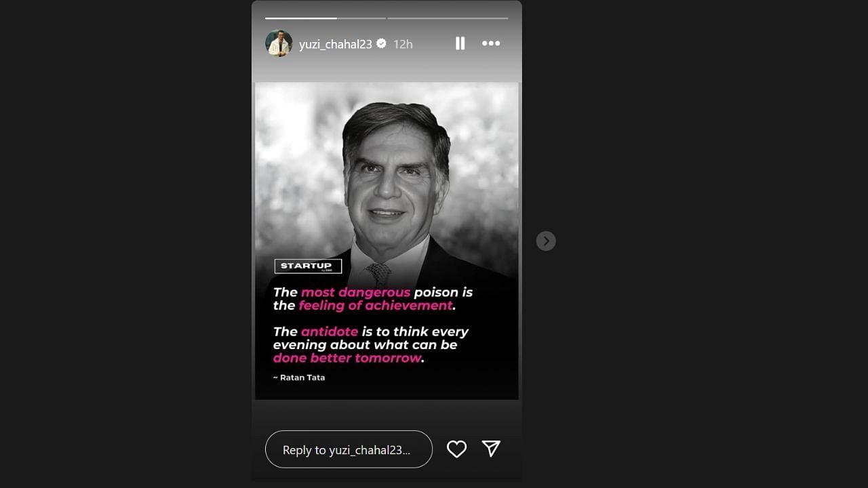Viewport: 868px width, 488px height.
Task: Advance to the next story with the arrow
Action: 546,241
